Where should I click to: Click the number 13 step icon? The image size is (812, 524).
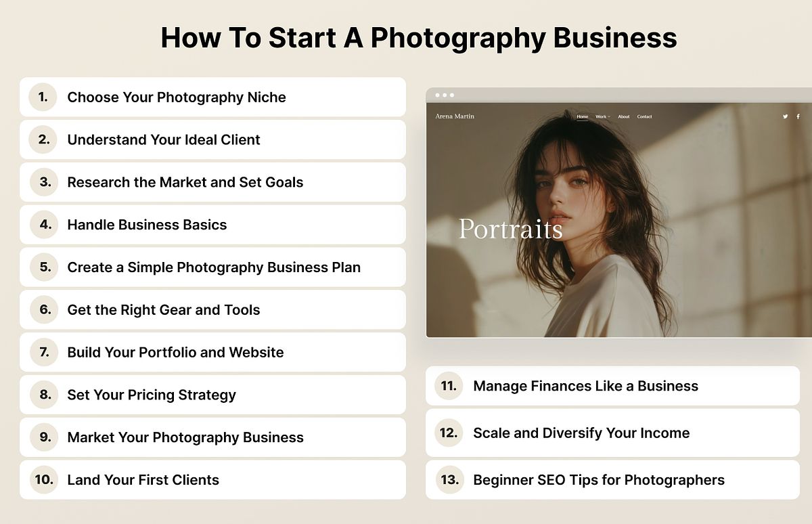[x=449, y=479]
